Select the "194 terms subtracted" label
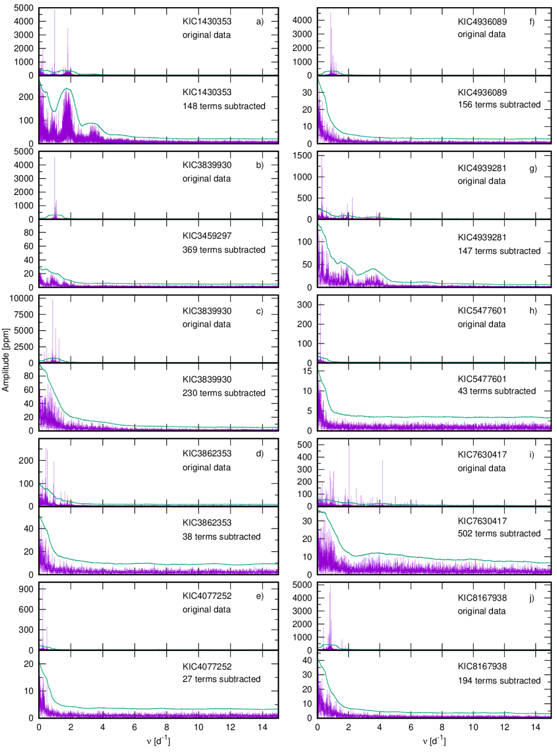 click(499, 680)
